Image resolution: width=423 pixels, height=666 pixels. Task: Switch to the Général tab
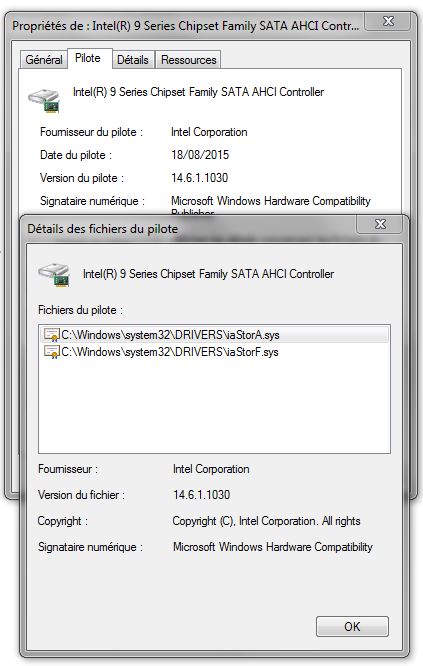(44, 59)
